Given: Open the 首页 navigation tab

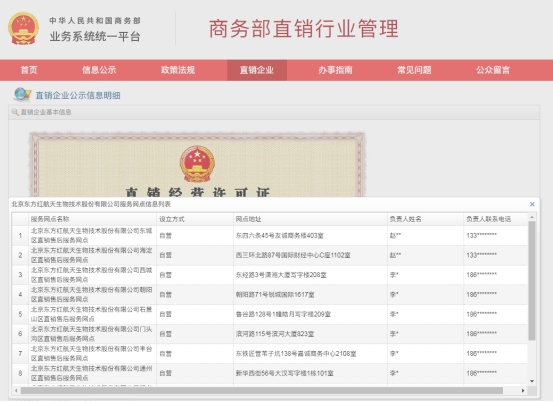Looking at the screenshot, I should pyautogui.click(x=29, y=70).
